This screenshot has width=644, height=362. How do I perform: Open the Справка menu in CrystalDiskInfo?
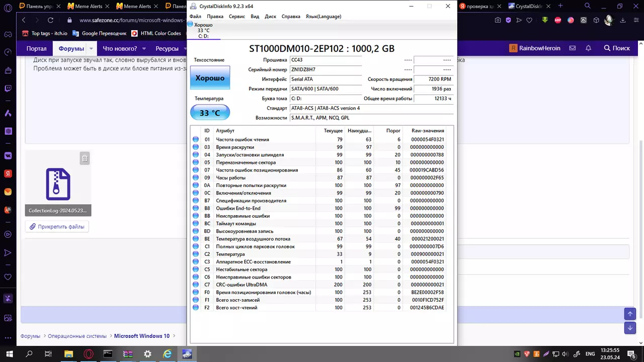(291, 17)
